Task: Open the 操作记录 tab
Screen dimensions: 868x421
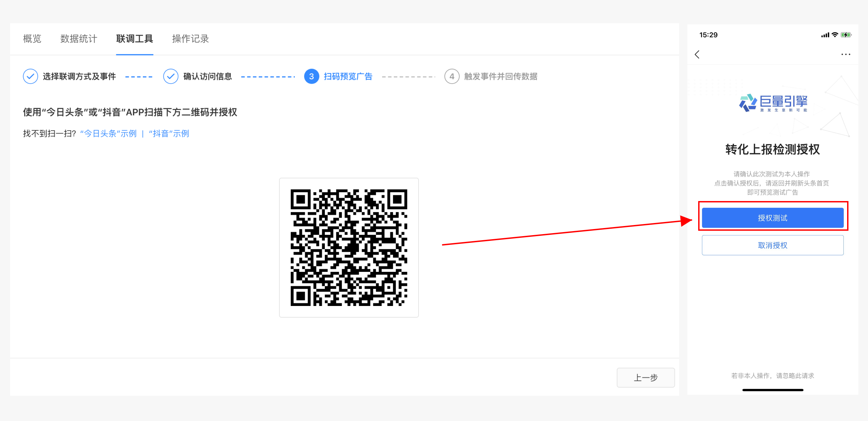Action: tap(190, 39)
